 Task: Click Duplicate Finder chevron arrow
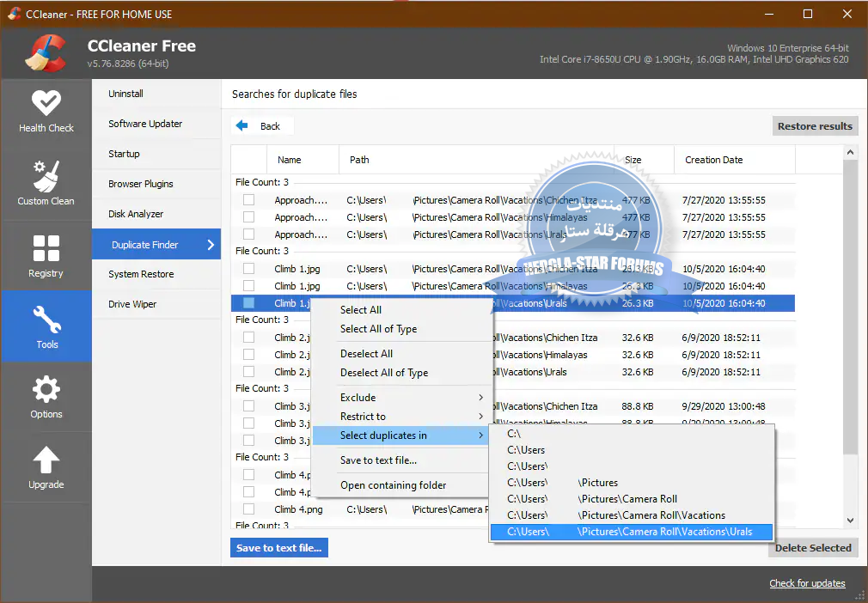(211, 245)
